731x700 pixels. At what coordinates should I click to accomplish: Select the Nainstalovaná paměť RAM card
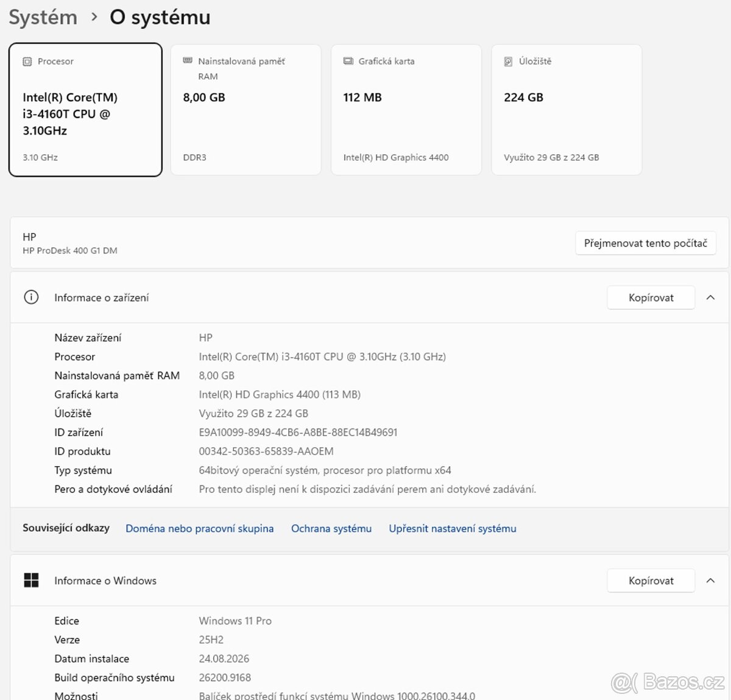(246, 110)
